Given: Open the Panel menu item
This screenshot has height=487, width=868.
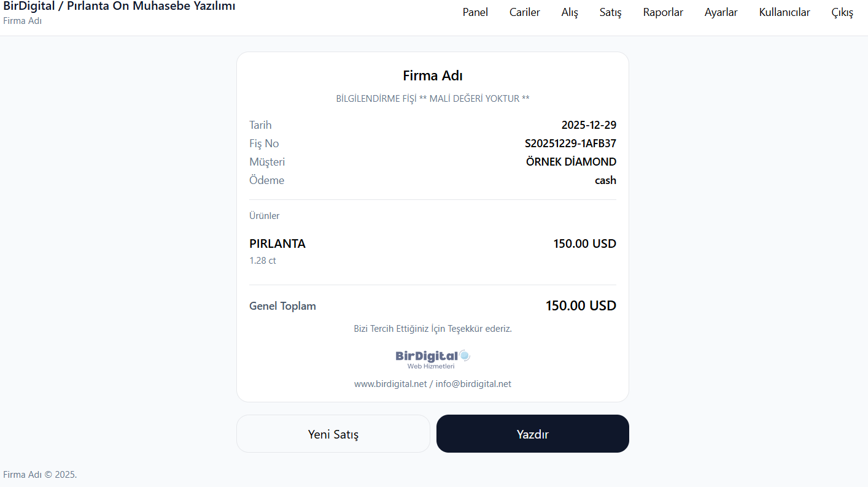Looking at the screenshot, I should tap(475, 12).
